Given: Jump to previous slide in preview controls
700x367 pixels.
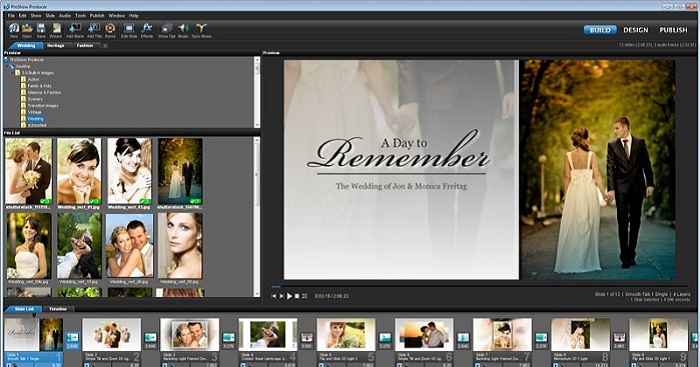Looking at the screenshot, I should (x=274, y=296).
